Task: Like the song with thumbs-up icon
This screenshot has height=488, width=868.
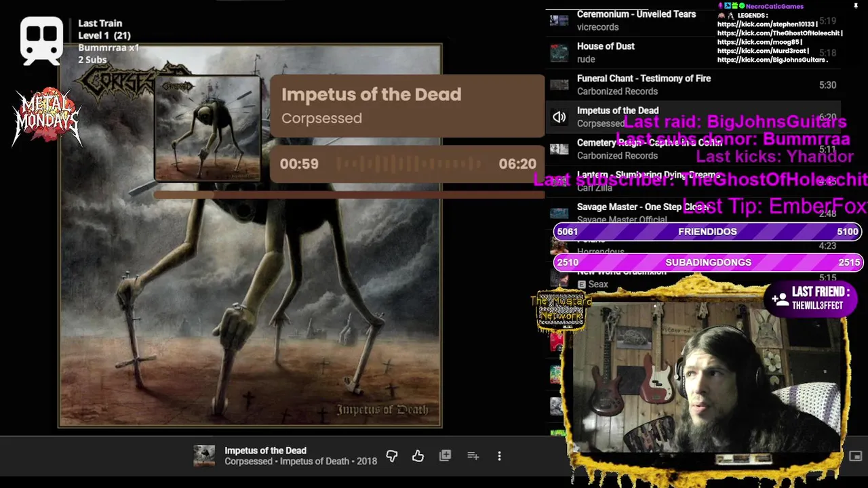Action: (418, 456)
